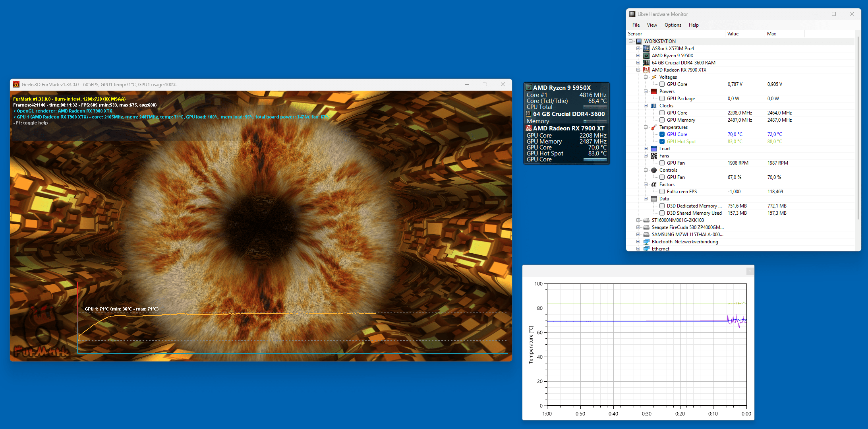
Task: Click the "1908 RPM" fan value
Action: click(738, 163)
